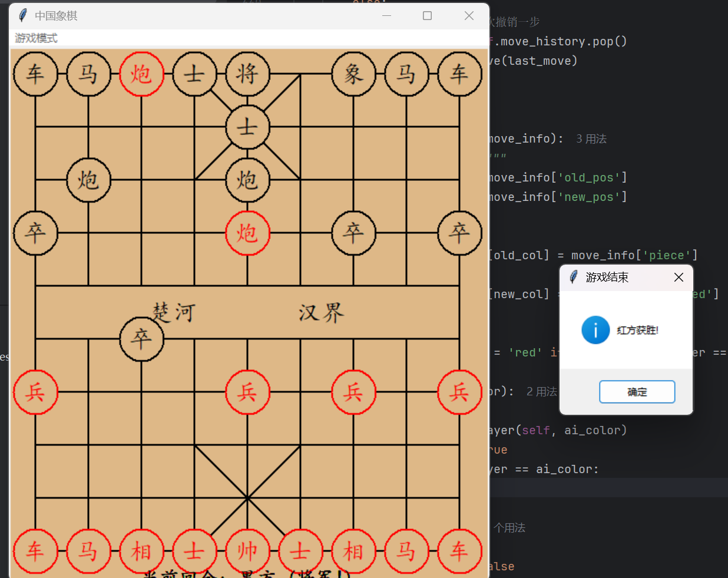Select the red 兵 between center and right-edge 兵

point(353,392)
